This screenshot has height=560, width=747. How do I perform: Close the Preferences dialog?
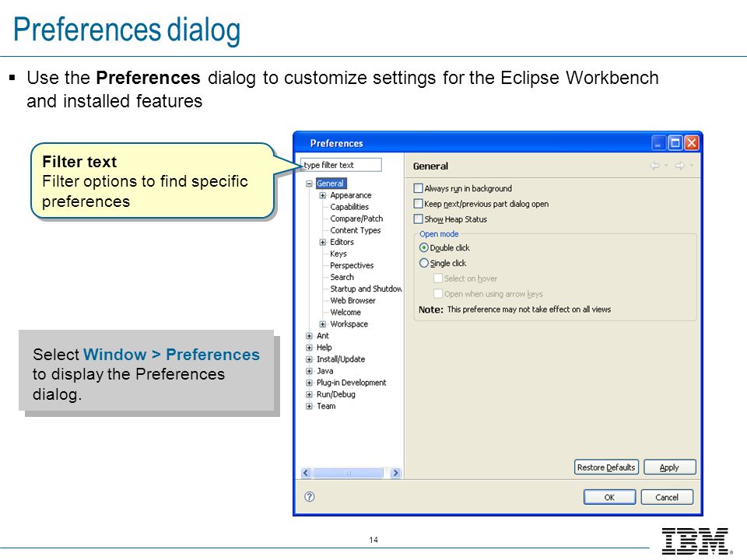692,143
